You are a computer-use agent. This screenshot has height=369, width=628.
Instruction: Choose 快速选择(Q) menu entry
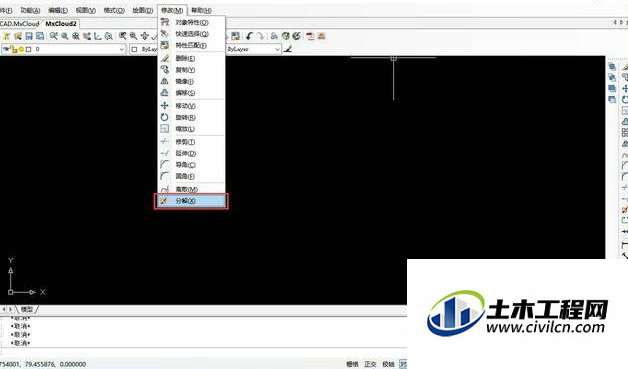tap(191, 34)
